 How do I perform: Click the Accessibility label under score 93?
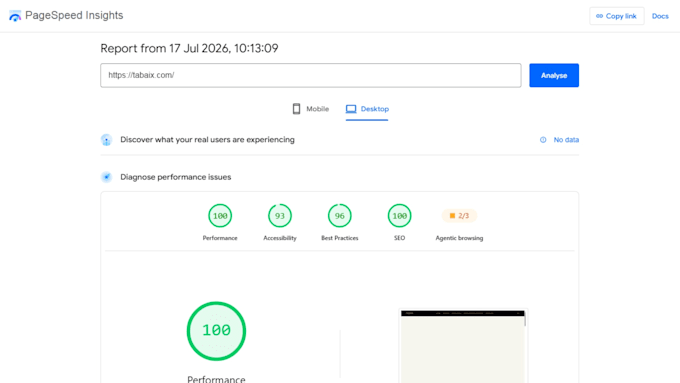(x=280, y=238)
